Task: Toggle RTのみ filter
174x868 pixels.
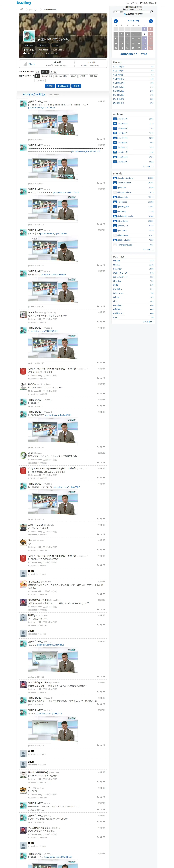Action: [x=74, y=76]
